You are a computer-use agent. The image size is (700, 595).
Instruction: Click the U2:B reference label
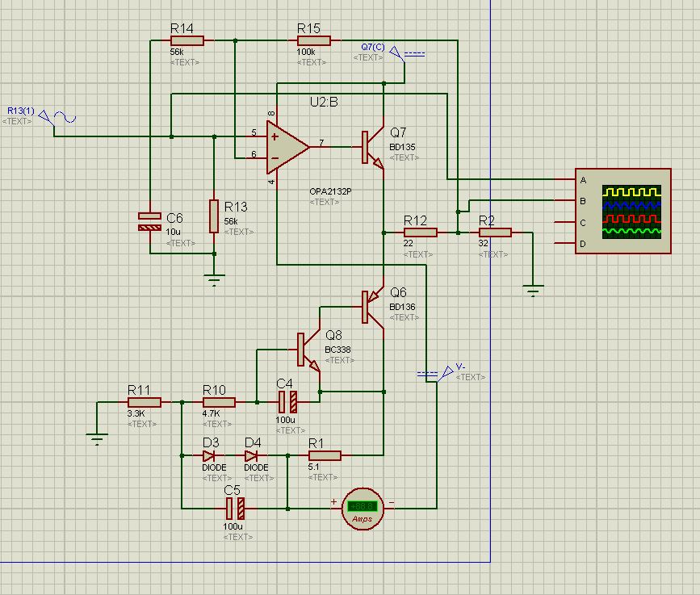click(324, 103)
